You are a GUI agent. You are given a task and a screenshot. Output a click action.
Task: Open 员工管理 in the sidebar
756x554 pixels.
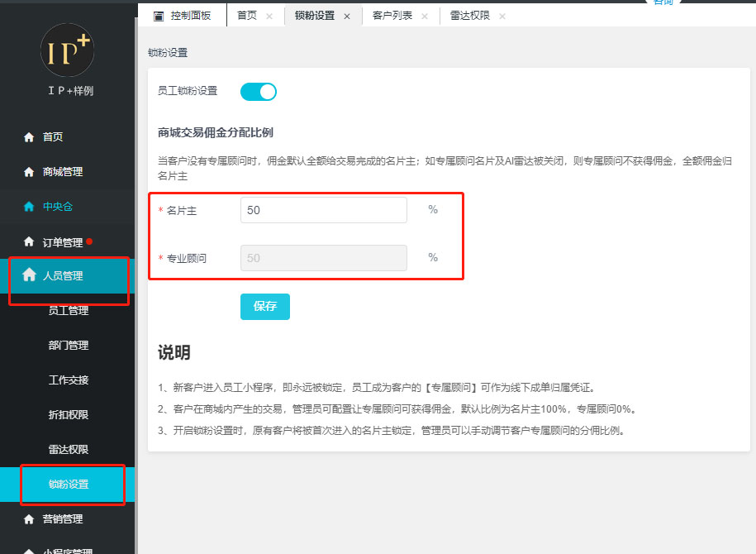[69, 311]
